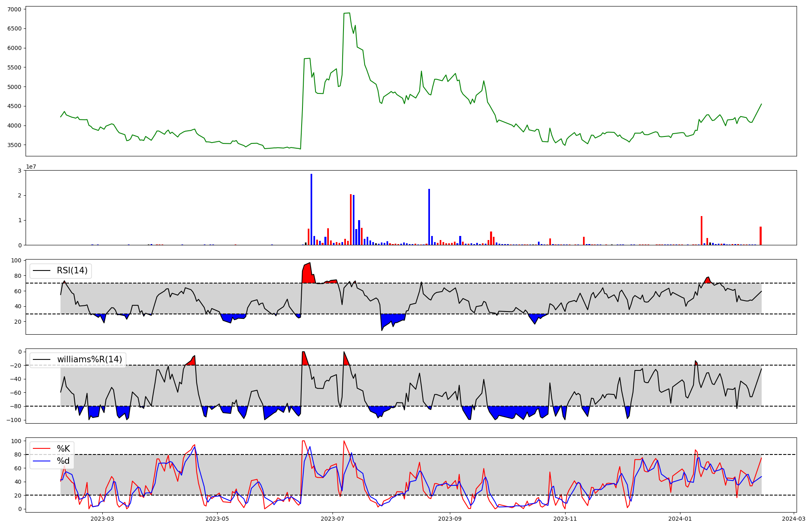The image size is (812, 528).
Task: Click the %d legend entry
Action: coord(63,461)
